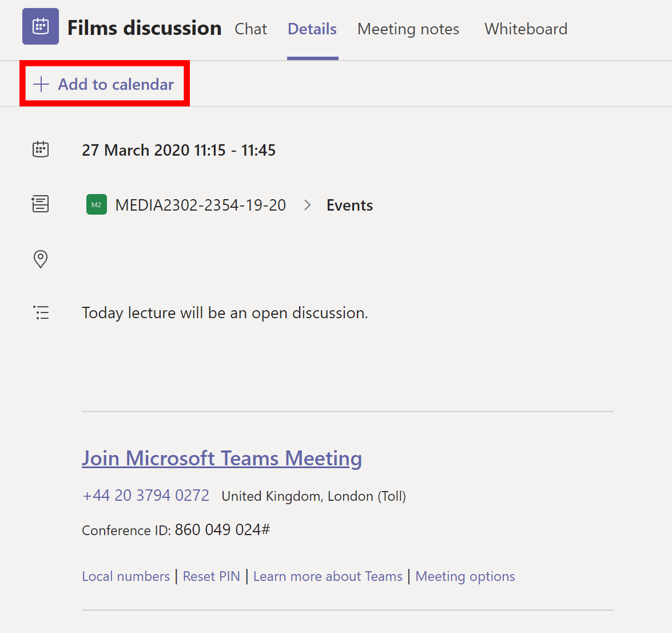Click the chevron between MEDIA2302 and Events
This screenshot has height=633, width=672.
(x=307, y=205)
